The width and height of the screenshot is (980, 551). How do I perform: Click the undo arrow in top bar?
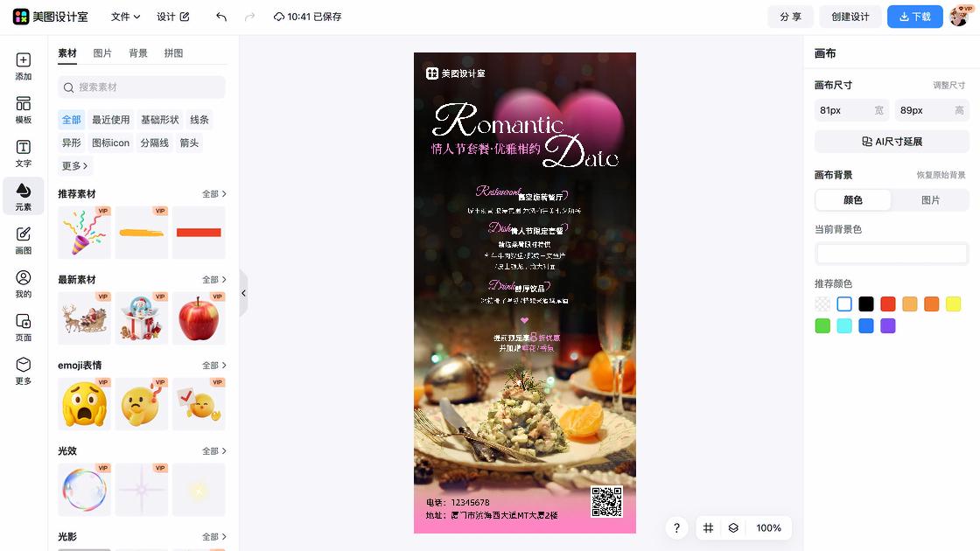point(221,17)
